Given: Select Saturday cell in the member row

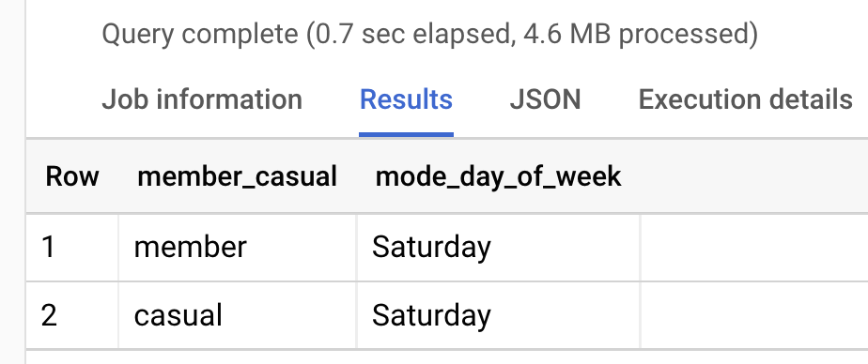Looking at the screenshot, I should tap(498, 247).
